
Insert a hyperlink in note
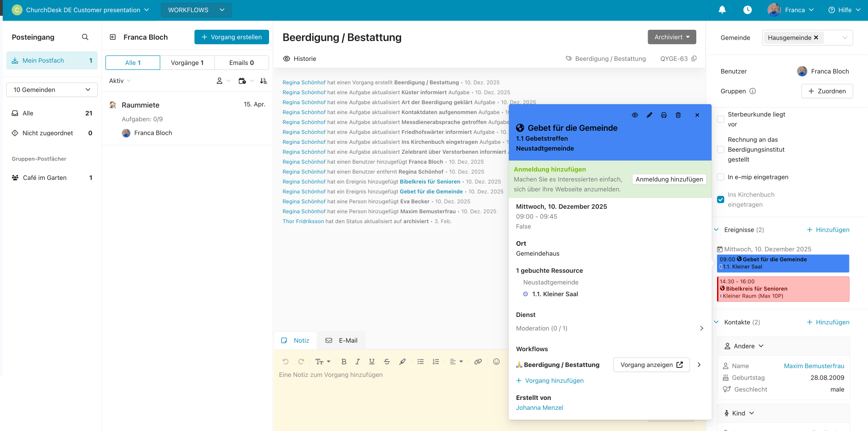[x=478, y=362]
